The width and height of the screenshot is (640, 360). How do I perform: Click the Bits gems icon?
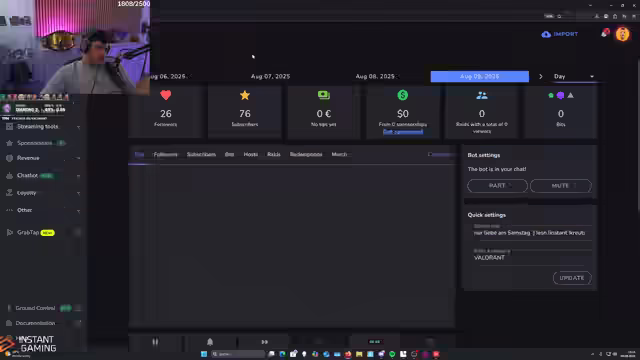coord(561,95)
